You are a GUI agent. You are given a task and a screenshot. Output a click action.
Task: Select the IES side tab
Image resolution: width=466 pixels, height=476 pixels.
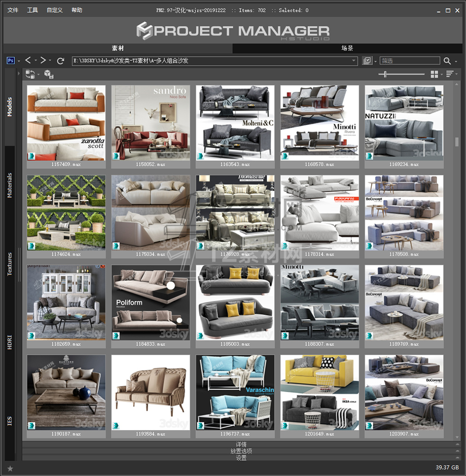[10, 421]
